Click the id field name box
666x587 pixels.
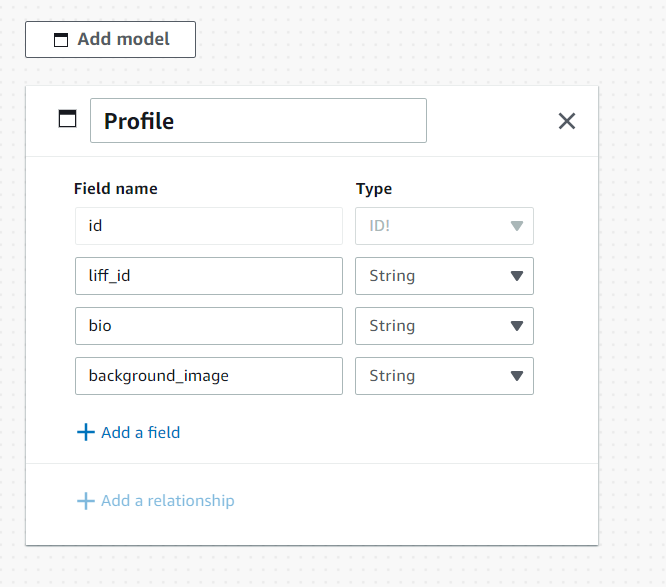click(x=208, y=226)
